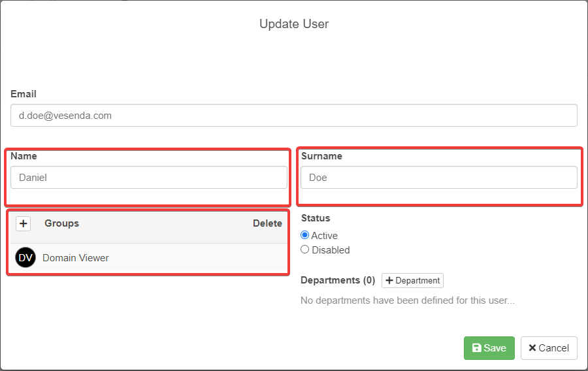Click the floppy disk icon on Save
The height and width of the screenshot is (371, 588).
[476, 348]
